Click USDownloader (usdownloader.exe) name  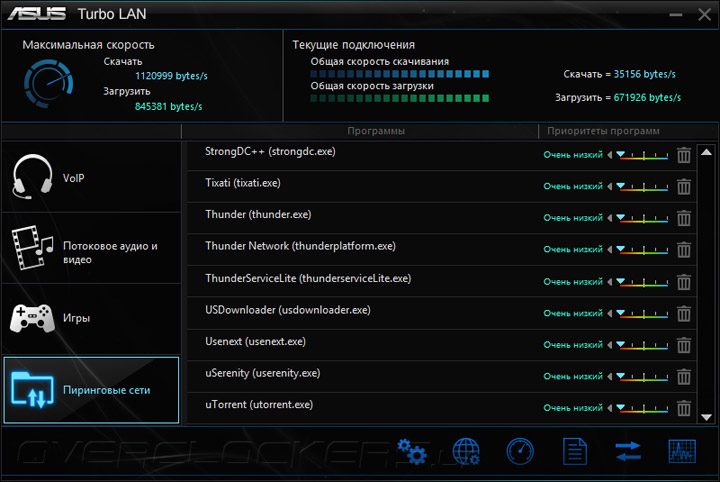pyautogui.click(x=288, y=310)
